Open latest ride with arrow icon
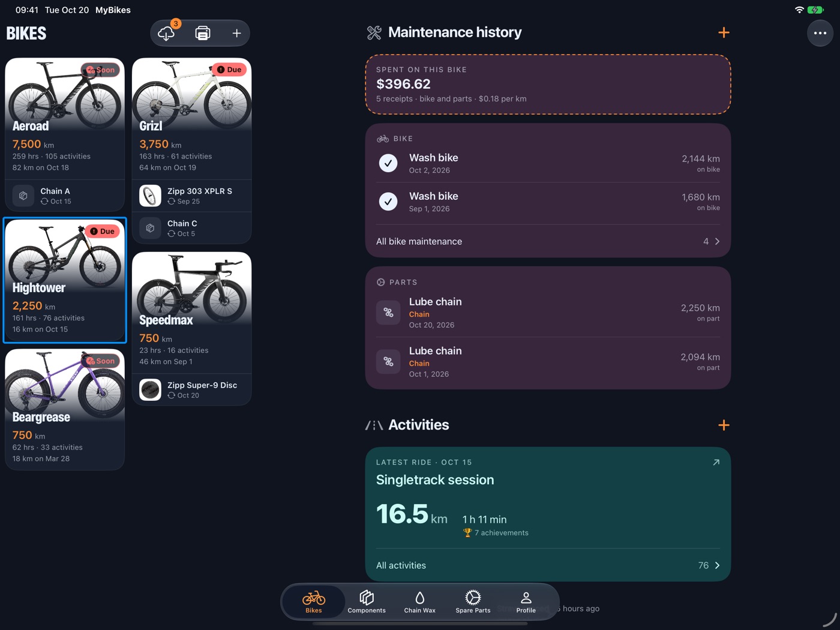Screen dimensions: 840x630 point(716,463)
